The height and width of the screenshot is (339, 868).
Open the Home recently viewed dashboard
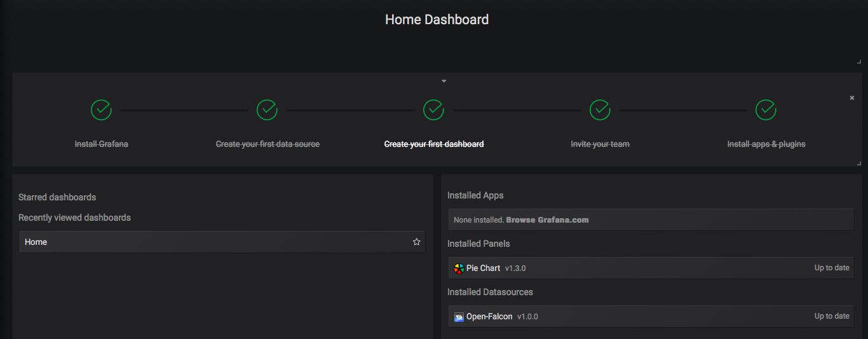(x=222, y=242)
